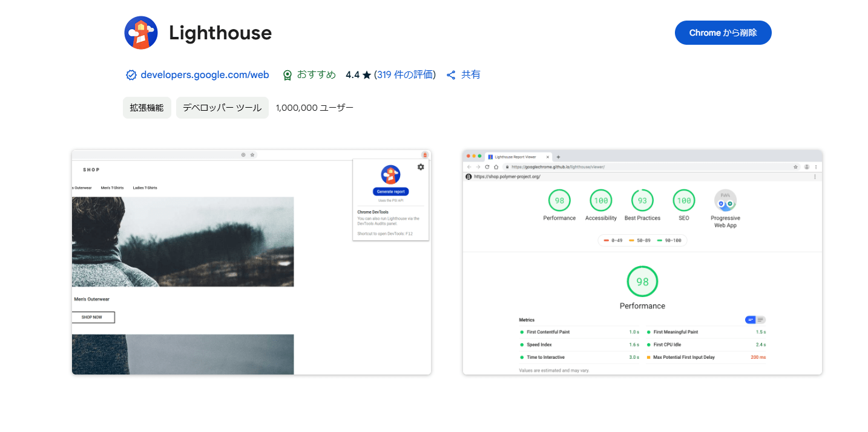Click the おすすめ featured badge
Screen dimensions: 868x432
pyautogui.click(x=309, y=75)
